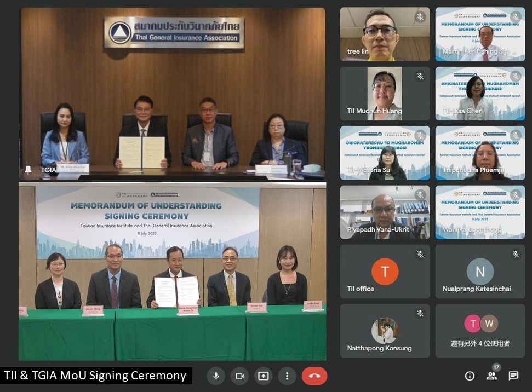Click the red leave call button
This screenshot has height=392, width=532.
pyautogui.click(x=314, y=376)
